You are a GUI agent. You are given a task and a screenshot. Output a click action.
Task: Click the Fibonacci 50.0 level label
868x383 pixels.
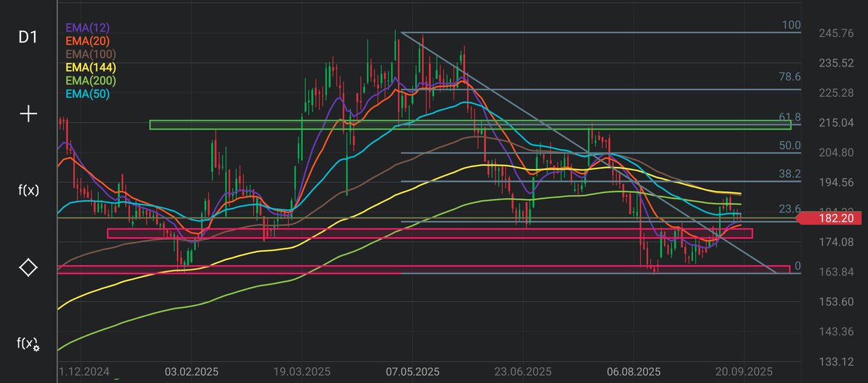(789, 145)
